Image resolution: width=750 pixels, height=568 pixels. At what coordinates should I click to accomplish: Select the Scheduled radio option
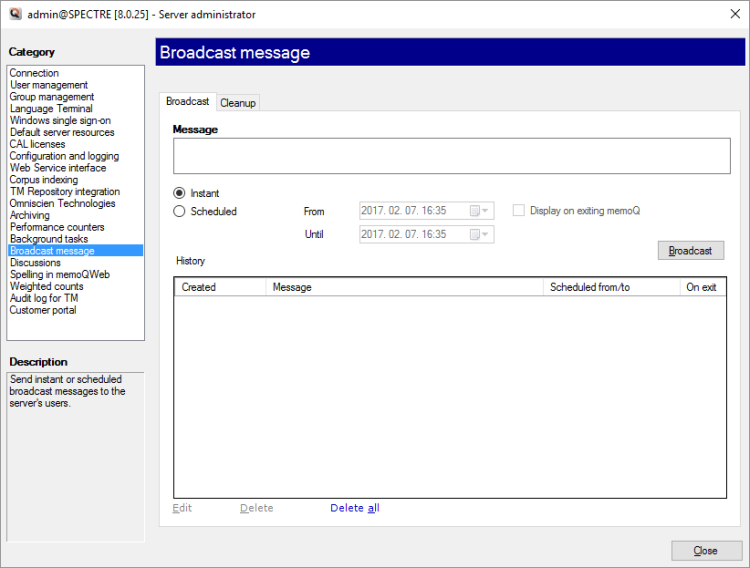pos(180,211)
